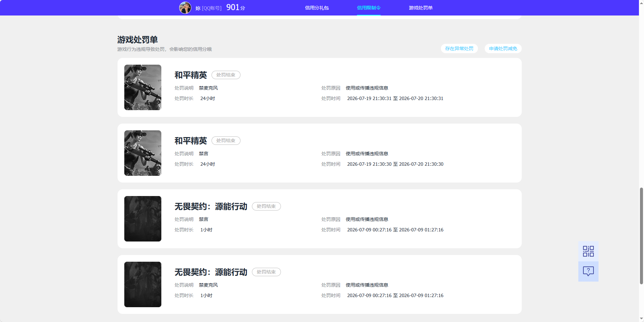Switch to 信用限制令 tab
644x322 pixels.
point(368,8)
